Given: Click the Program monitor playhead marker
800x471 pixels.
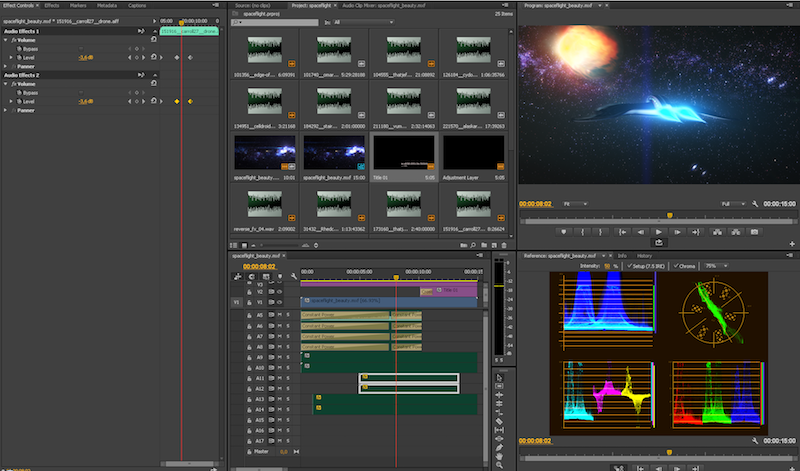Looking at the screenshot, I should [x=669, y=215].
